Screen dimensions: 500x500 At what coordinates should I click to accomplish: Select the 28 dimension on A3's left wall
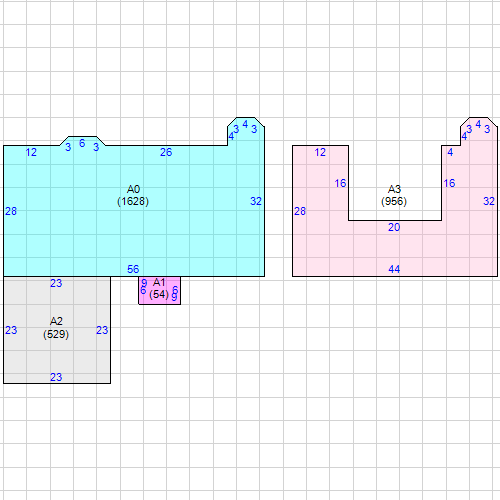(x=300, y=211)
